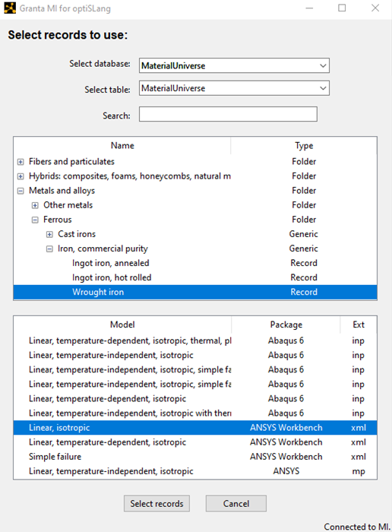Viewport: 392px width, 532px height.
Task: Select Abaqus Linear, temperature-independent, isotropic model
Action: point(195,355)
